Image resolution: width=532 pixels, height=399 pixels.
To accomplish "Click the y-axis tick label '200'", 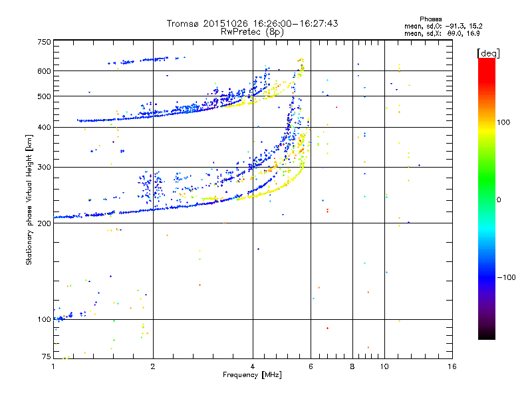I will 44,223.
